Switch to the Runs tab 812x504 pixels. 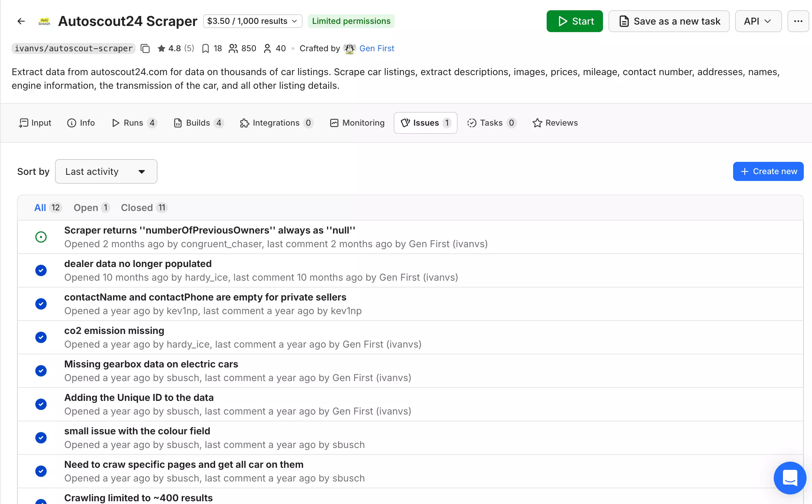(134, 123)
